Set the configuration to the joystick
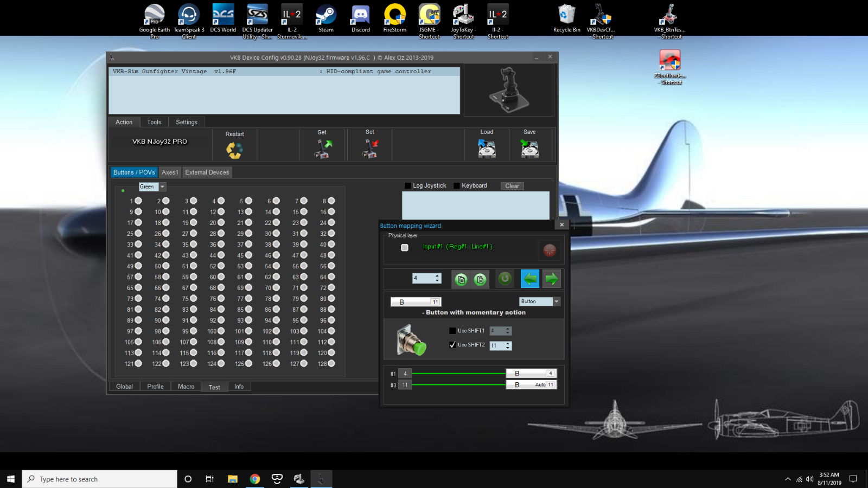868x488 pixels. (370, 149)
